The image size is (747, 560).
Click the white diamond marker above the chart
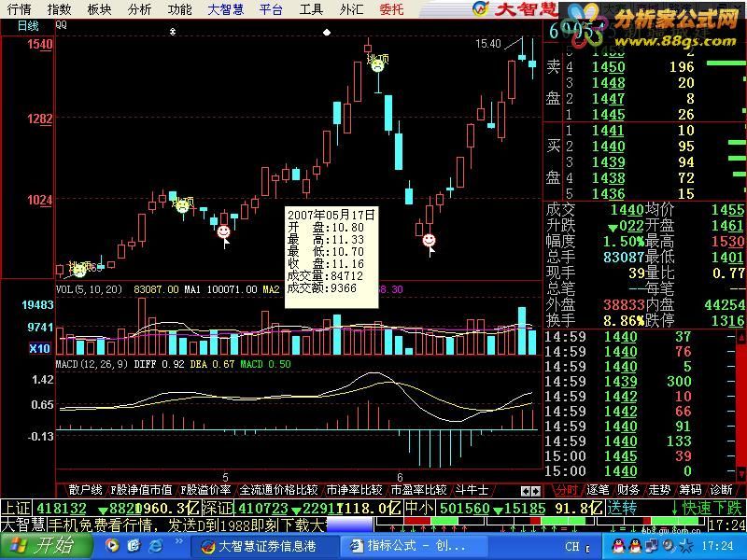[327, 33]
